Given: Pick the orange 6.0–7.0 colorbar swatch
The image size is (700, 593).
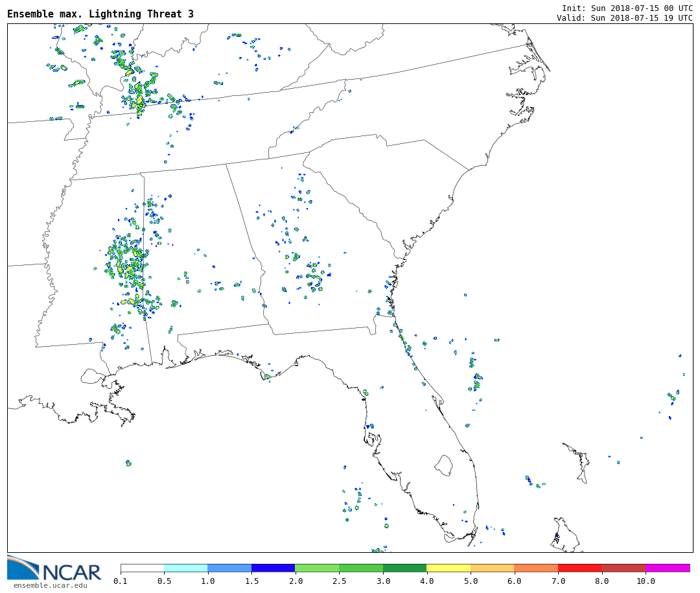Looking at the screenshot, I should [x=536, y=568].
